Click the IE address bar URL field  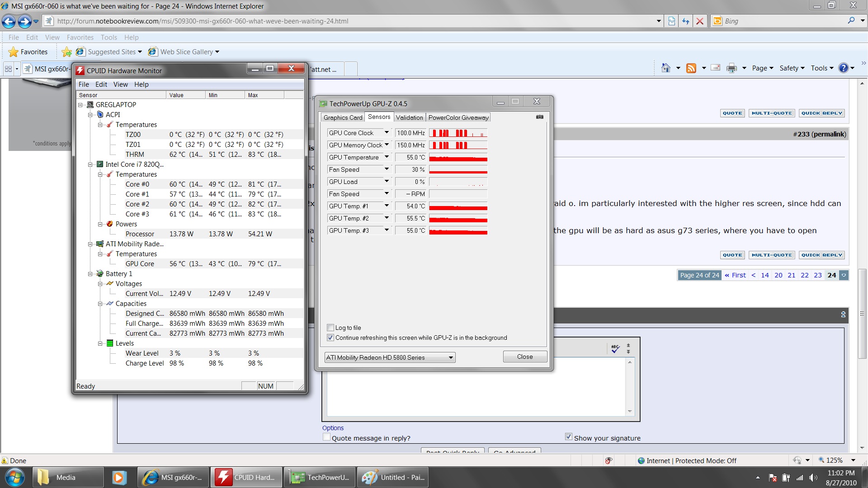click(353, 21)
